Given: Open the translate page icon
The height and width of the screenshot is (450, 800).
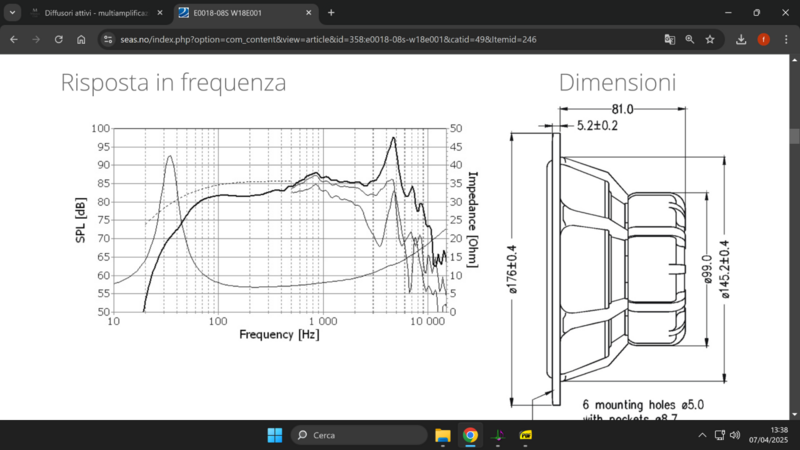Looking at the screenshot, I should pos(670,39).
